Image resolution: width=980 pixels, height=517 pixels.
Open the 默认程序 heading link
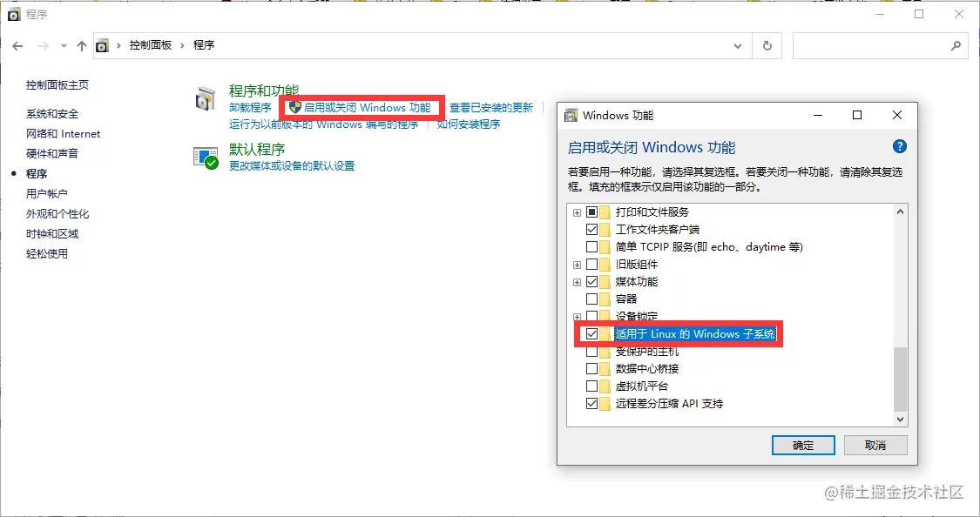coord(257,149)
